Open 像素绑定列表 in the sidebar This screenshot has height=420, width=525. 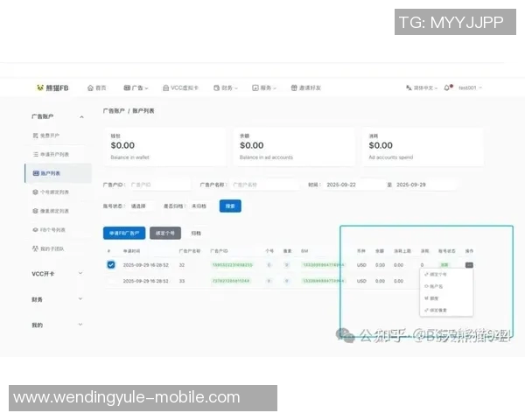coord(51,211)
